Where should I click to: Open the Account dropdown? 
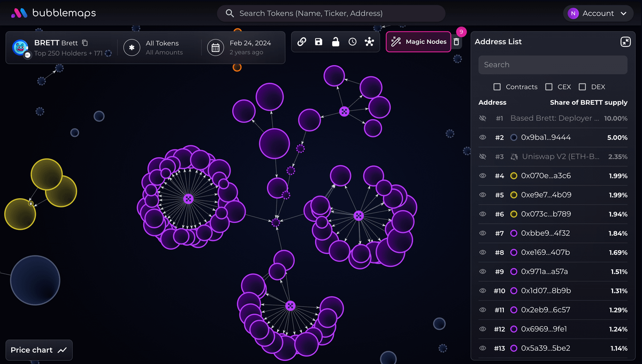point(598,13)
